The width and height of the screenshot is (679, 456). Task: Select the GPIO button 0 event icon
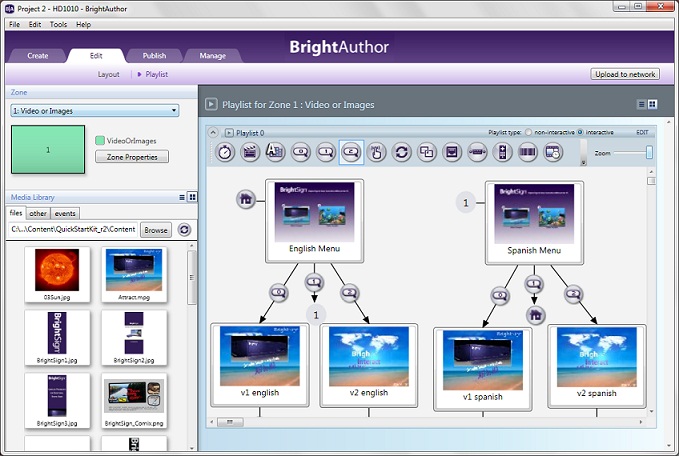coord(301,152)
